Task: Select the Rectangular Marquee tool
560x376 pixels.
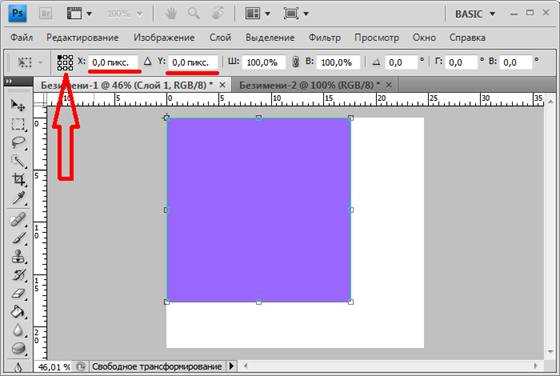Action: tap(18, 124)
